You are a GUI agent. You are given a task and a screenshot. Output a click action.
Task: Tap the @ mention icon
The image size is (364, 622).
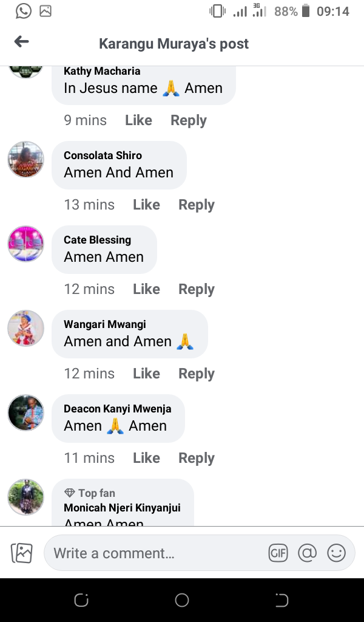click(x=308, y=553)
